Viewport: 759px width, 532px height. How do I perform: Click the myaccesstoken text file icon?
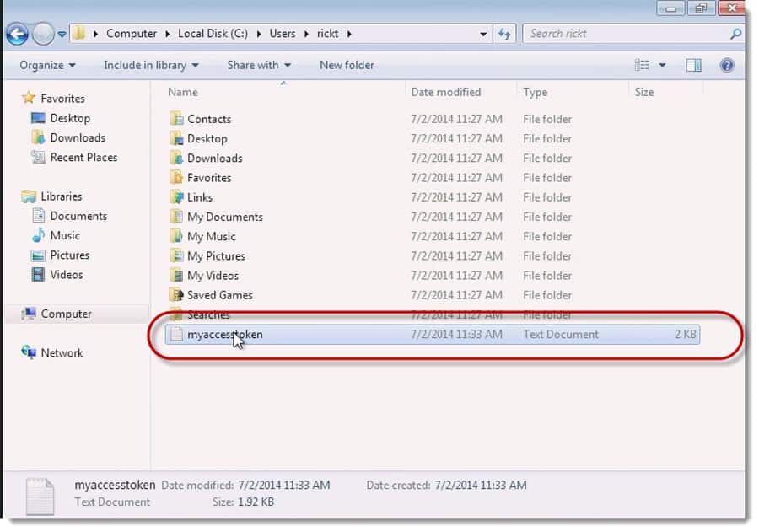177,334
